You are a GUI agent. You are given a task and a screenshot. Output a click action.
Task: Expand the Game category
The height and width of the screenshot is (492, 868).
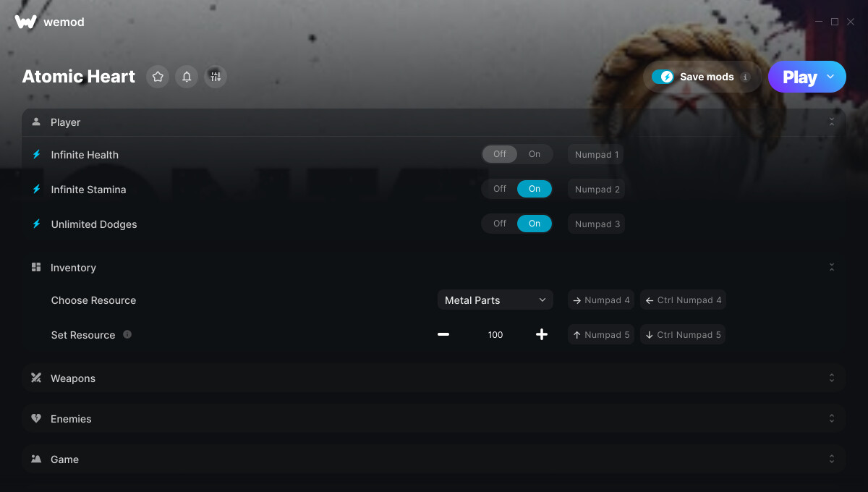(x=434, y=459)
